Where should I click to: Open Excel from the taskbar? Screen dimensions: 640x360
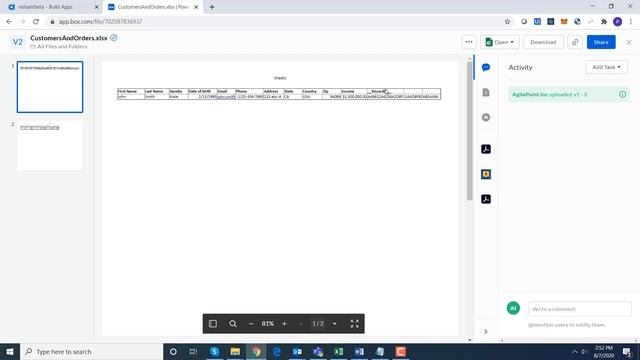[x=338, y=351]
